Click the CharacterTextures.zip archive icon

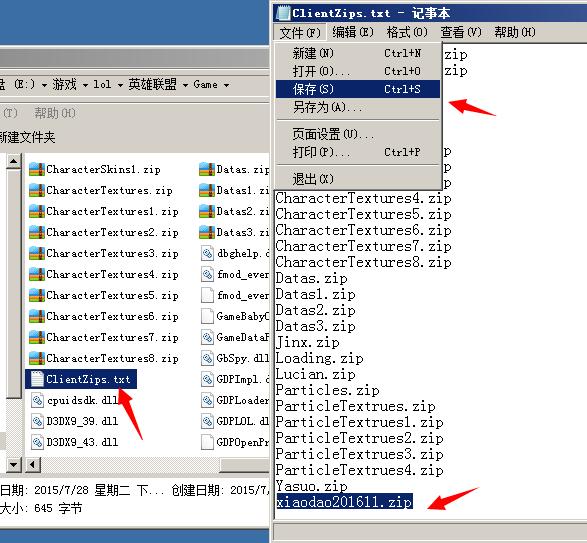[37, 190]
